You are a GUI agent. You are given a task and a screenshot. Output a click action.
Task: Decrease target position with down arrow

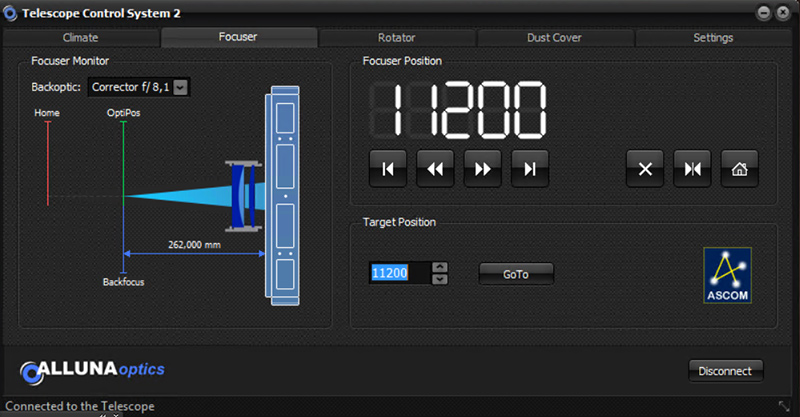click(440, 279)
